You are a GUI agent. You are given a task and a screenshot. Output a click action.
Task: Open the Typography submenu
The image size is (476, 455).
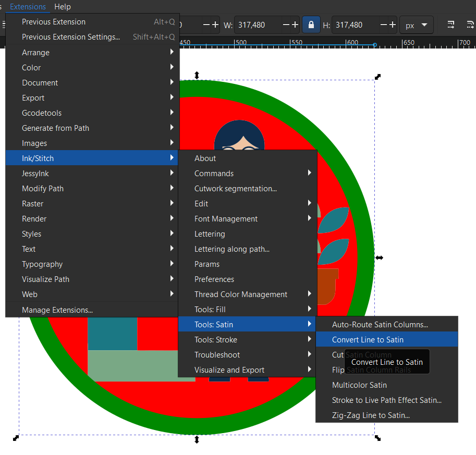(x=92, y=264)
